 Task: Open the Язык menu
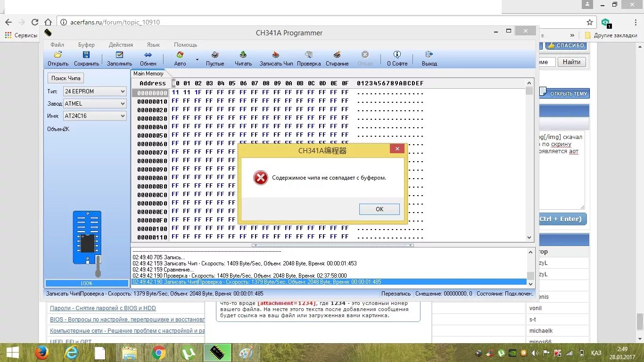153,45
